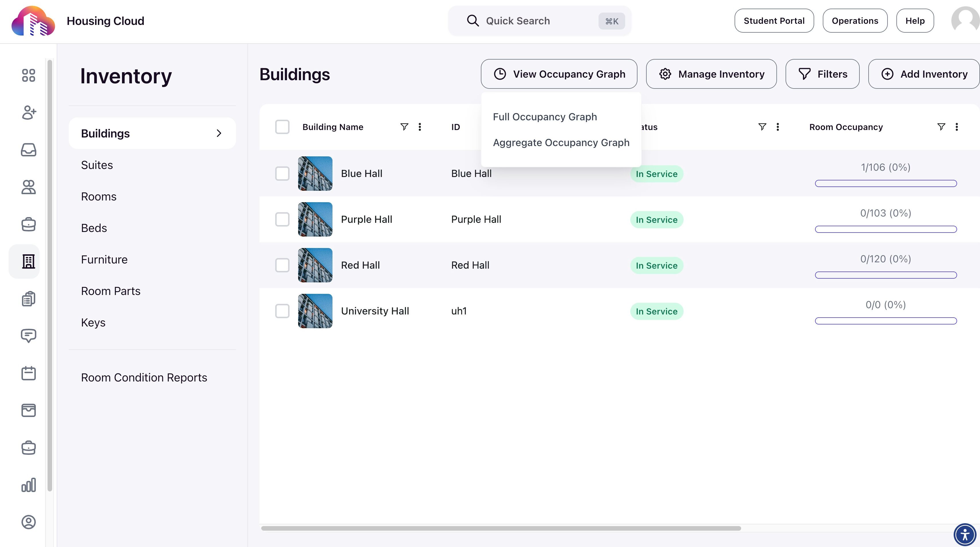Open the calendar icon in sidebar
The height and width of the screenshot is (547, 980).
coord(29,373)
